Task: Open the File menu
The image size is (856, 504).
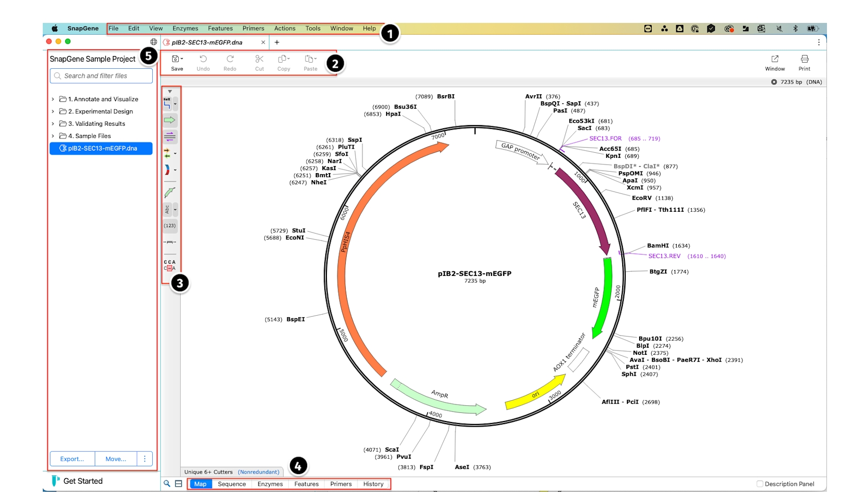Action: coord(114,29)
